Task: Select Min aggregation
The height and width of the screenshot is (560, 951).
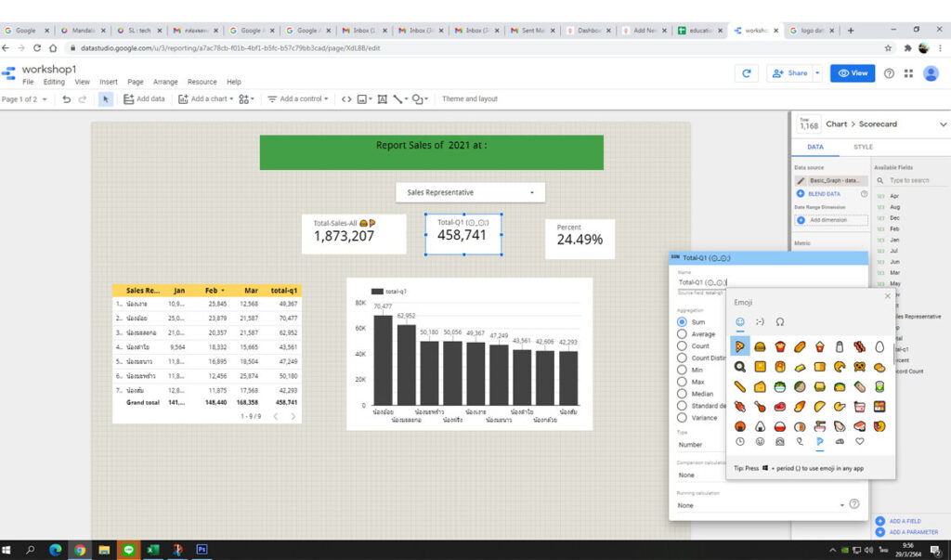Action: [682, 370]
